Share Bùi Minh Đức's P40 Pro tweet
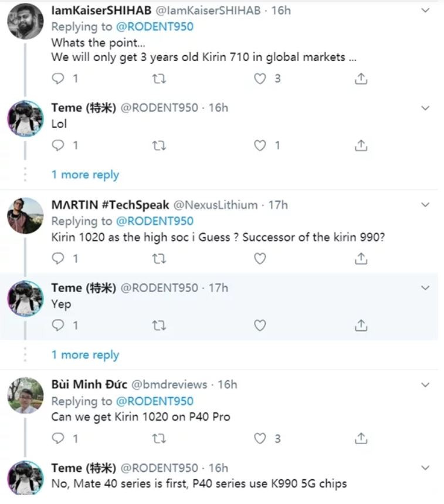 (x=361, y=438)
